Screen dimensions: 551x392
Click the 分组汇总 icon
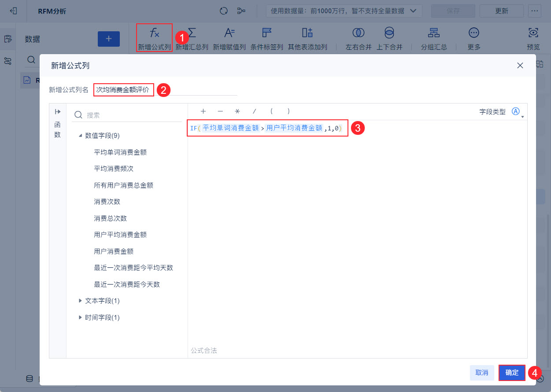(x=434, y=33)
